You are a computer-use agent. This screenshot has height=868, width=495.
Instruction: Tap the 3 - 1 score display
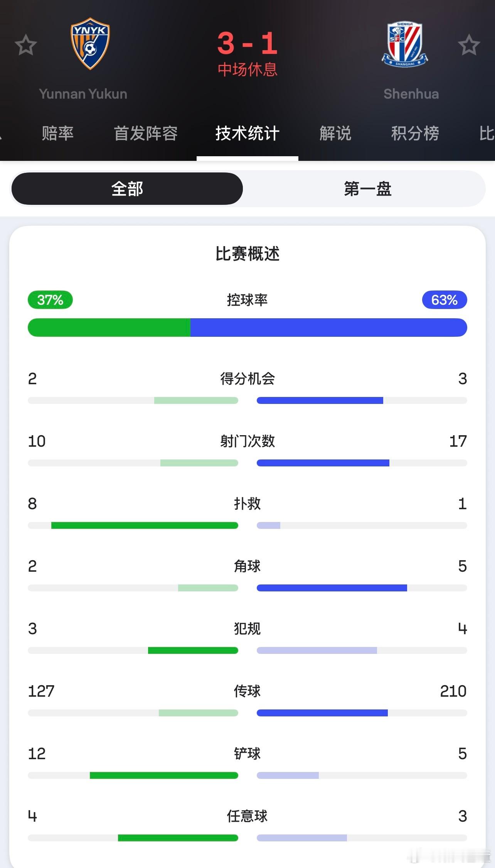[247, 43]
